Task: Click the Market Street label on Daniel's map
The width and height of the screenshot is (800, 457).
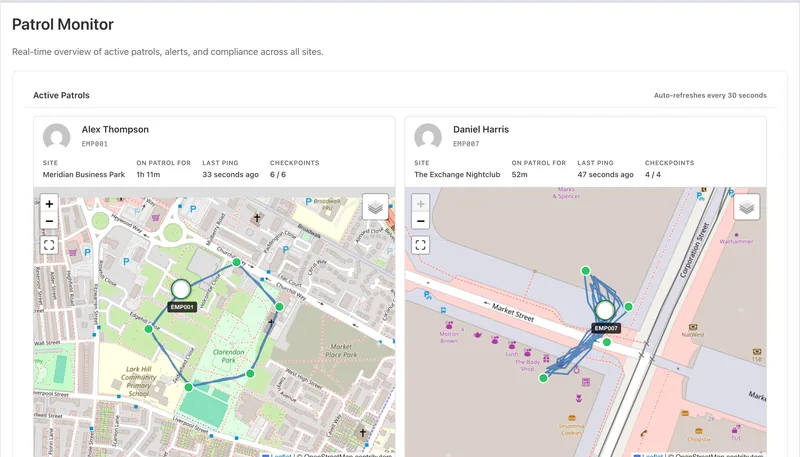Action: pos(513,312)
